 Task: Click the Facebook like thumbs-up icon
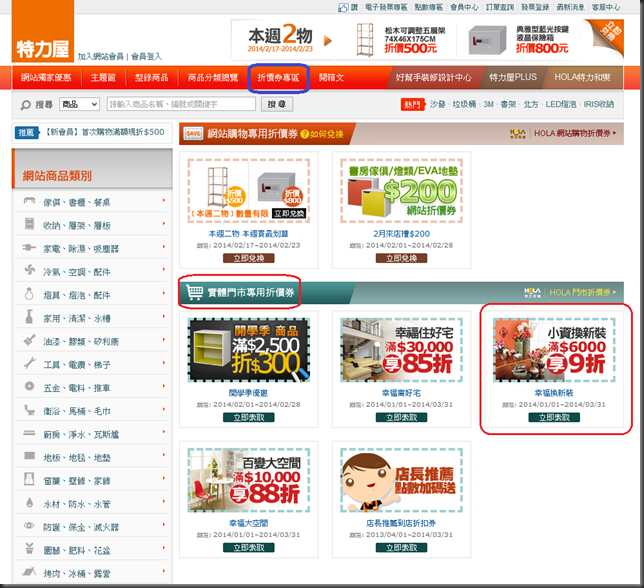coord(343,7)
